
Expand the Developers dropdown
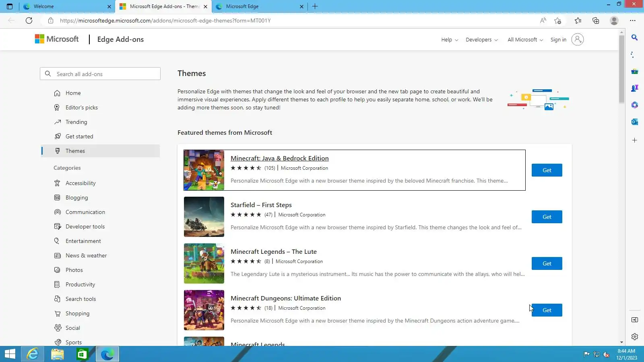[482, 39]
